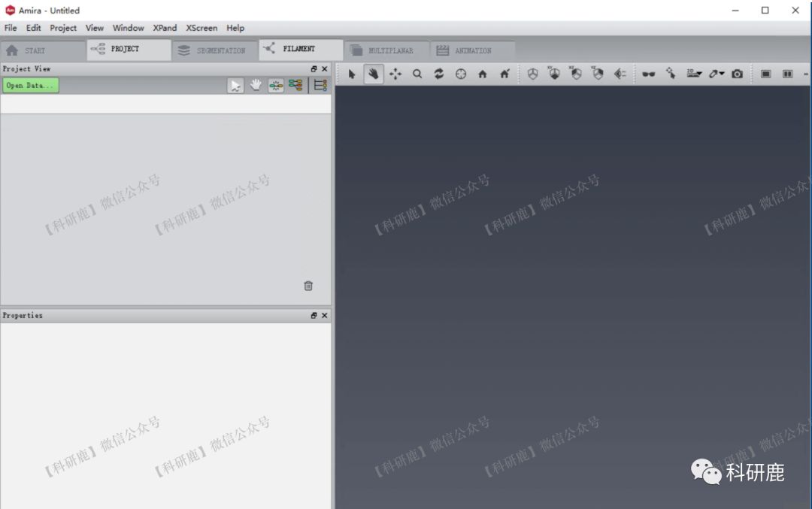Select the Interact arrow tool in viewer toolbar
The height and width of the screenshot is (509, 812).
click(352, 74)
